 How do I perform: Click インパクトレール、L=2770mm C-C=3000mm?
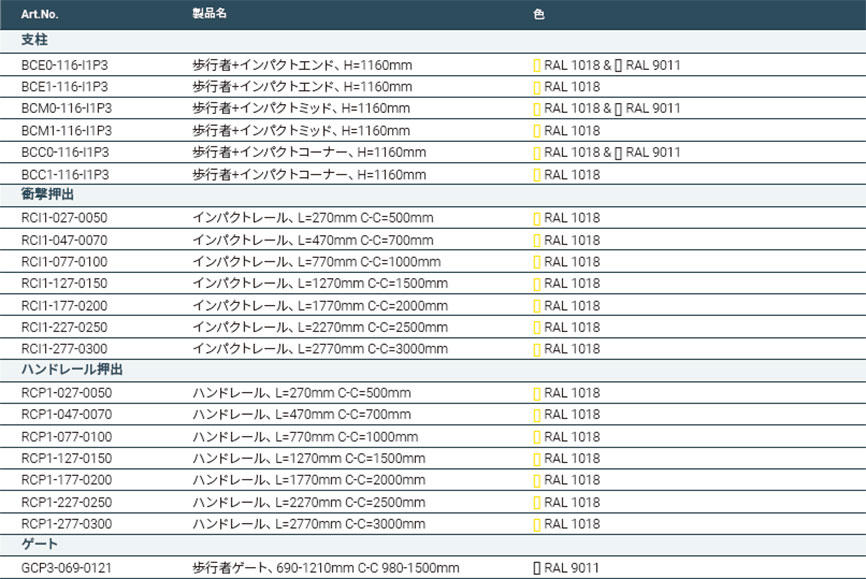coord(320,349)
